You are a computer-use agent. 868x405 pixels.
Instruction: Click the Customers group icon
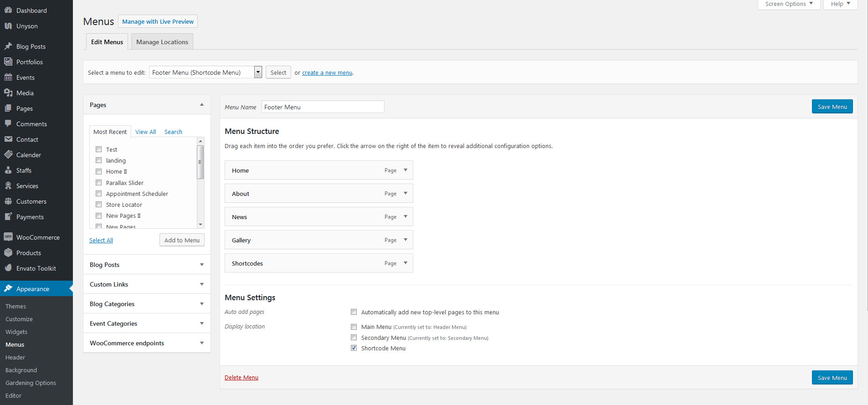click(x=8, y=201)
